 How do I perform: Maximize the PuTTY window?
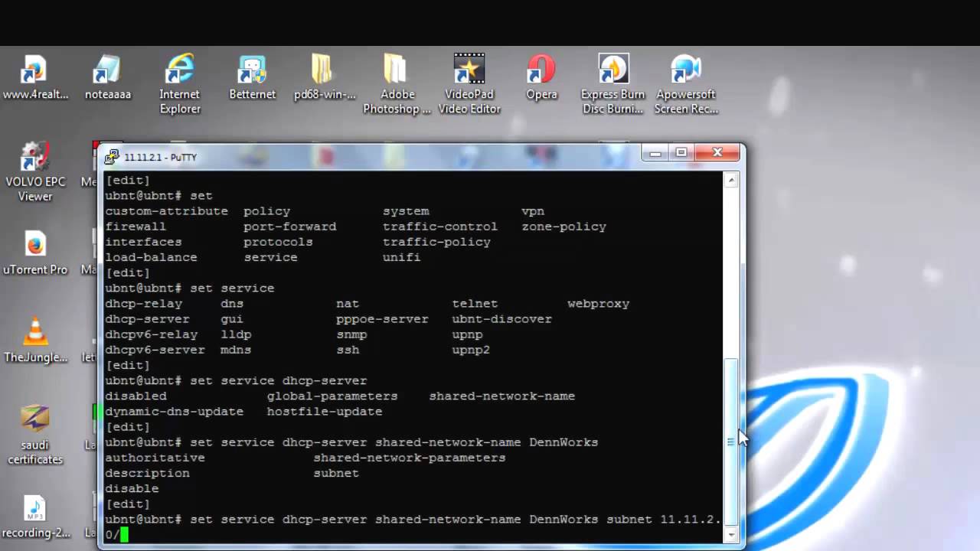point(681,153)
